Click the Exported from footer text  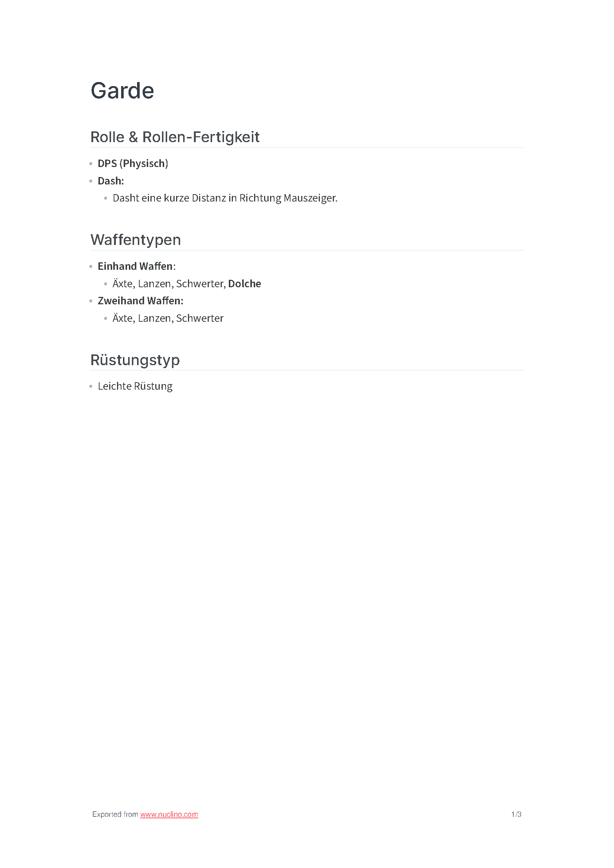115,814
